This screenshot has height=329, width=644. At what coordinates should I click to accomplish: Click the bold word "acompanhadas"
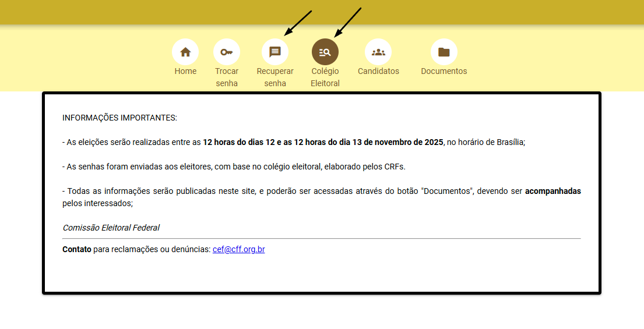click(552, 191)
